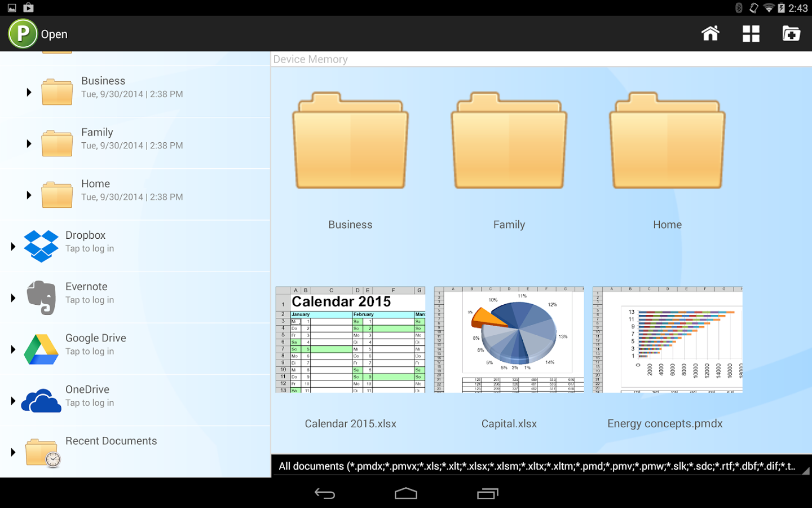The image size is (812, 508).
Task: Expand the Family folder tree entry
Action: click(x=29, y=143)
